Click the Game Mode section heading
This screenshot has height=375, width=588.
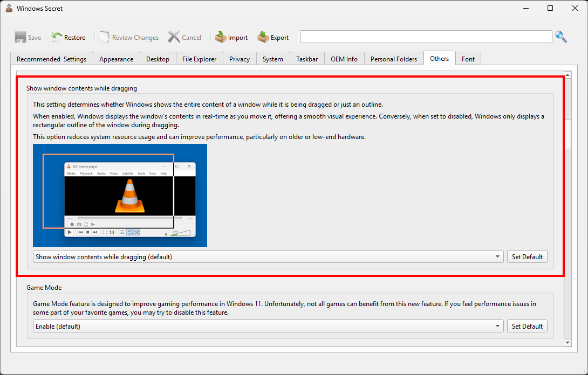pyautogui.click(x=44, y=287)
